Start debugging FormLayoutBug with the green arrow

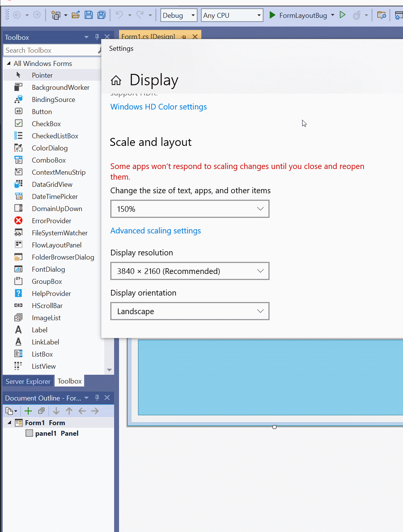pos(272,15)
